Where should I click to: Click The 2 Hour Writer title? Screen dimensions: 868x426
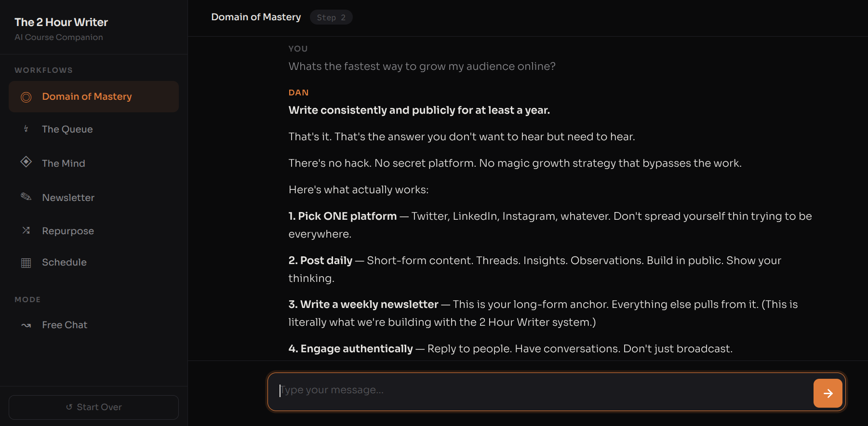point(61,22)
